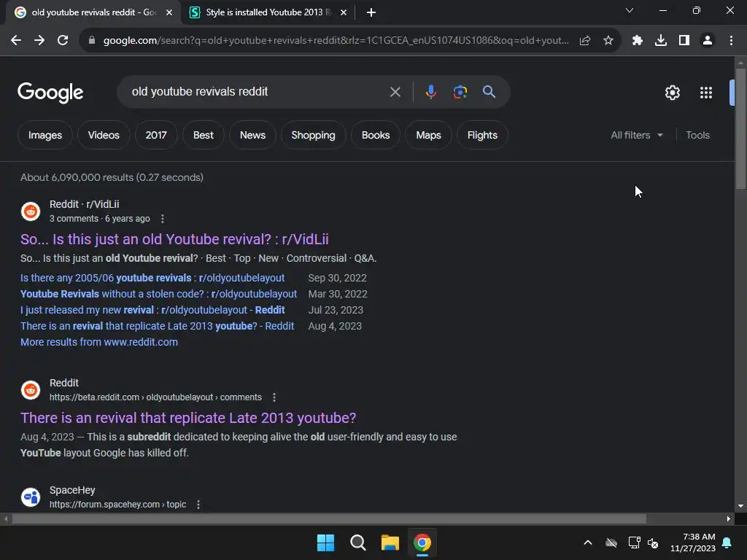Open the Google apps grid
The width and height of the screenshot is (747, 560).
pos(706,93)
